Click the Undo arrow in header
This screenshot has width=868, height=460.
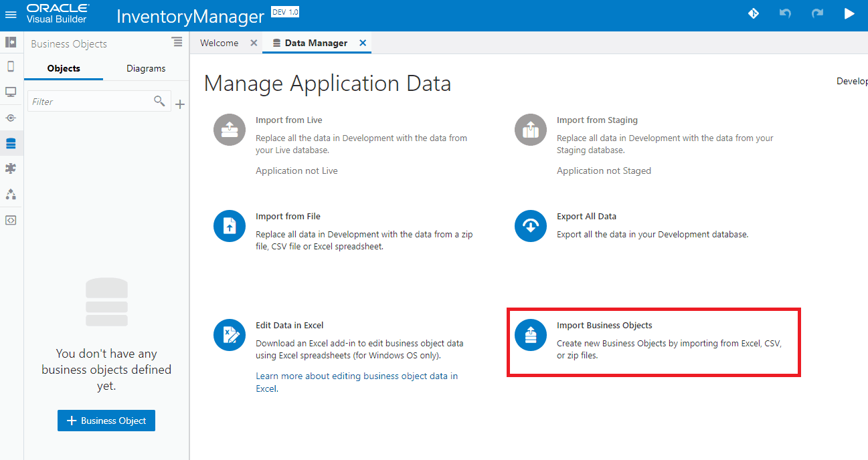[x=786, y=13]
